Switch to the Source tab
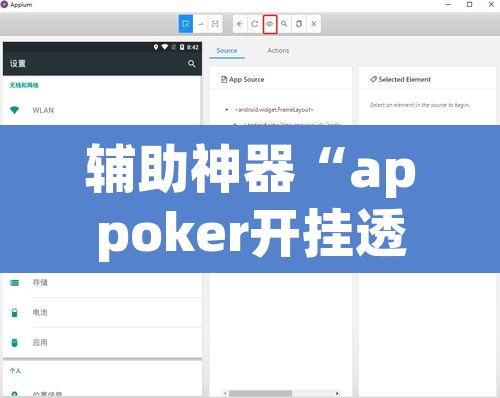 (x=227, y=51)
